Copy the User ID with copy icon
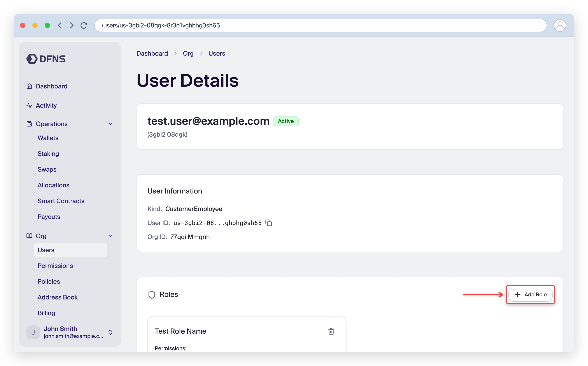The width and height of the screenshot is (588, 366). click(269, 223)
